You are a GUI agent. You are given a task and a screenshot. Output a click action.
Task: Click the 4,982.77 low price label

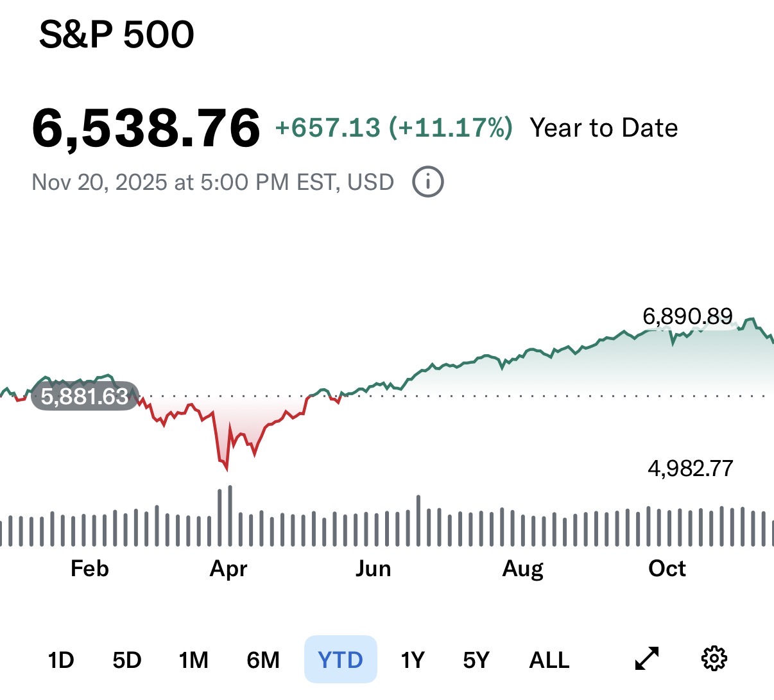pyautogui.click(x=690, y=468)
